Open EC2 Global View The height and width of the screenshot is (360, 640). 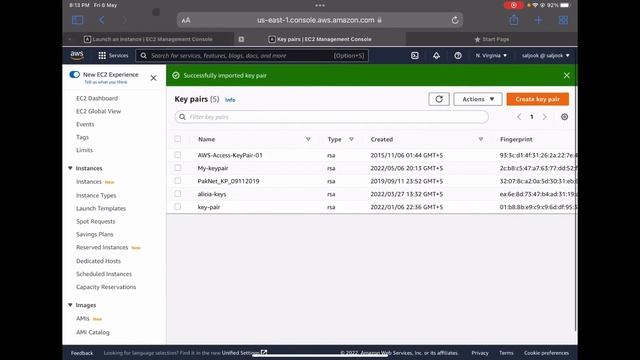98,111
